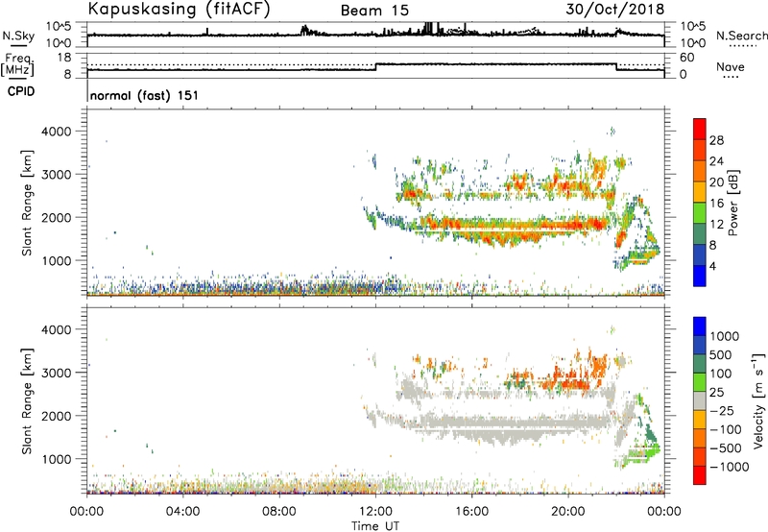
Task: Select the 28 label on Power colorbar
Action: pyautogui.click(x=716, y=140)
